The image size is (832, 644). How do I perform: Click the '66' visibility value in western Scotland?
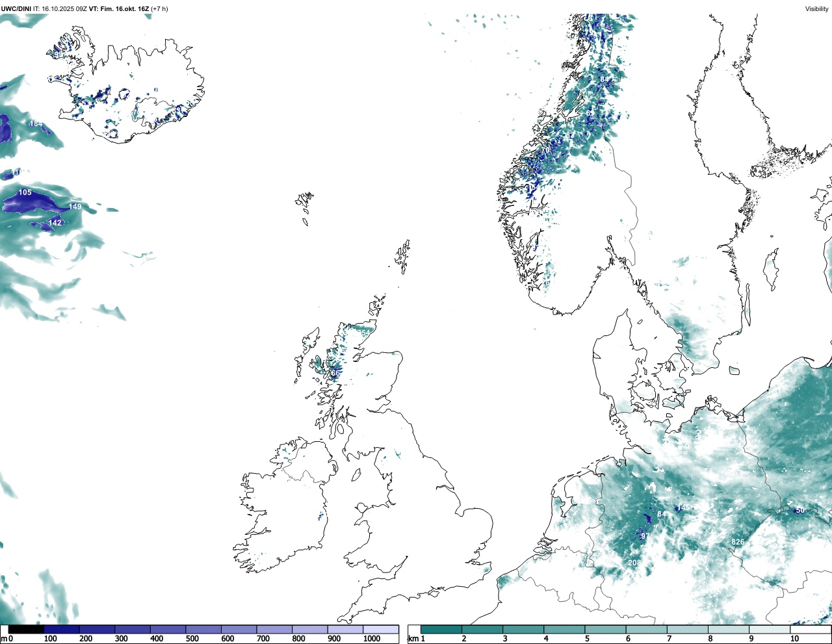[335, 373]
